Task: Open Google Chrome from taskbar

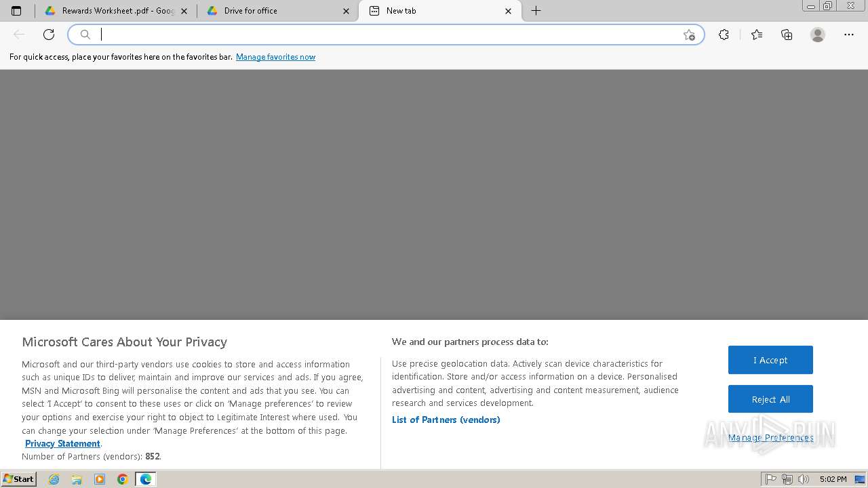Action: (123, 479)
